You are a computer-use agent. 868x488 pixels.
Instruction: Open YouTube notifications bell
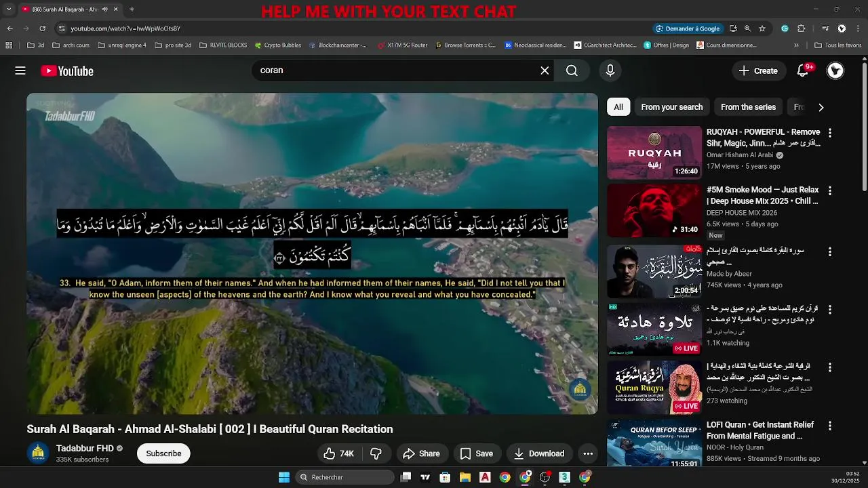click(803, 70)
